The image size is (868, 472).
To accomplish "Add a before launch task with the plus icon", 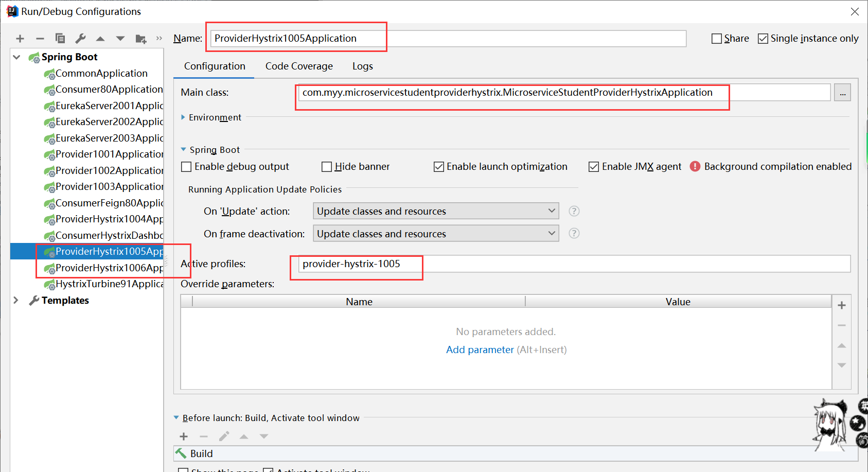I will (184, 436).
